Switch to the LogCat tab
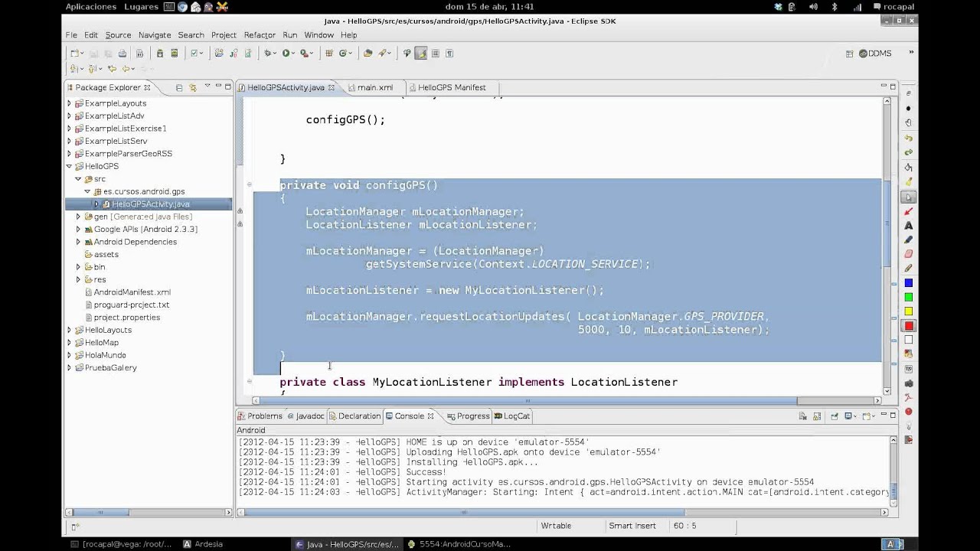 pyautogui.click(x=512, y=416)
